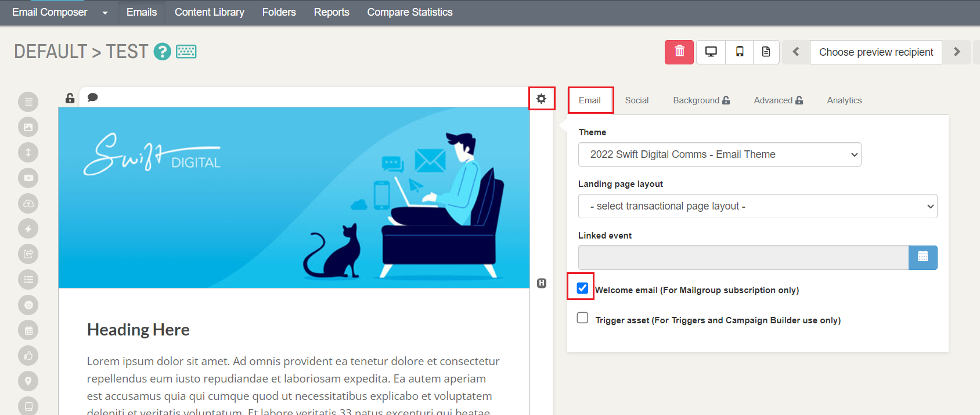Open the Theme dropdown
The image size is (980, 415).
(720, 154)
